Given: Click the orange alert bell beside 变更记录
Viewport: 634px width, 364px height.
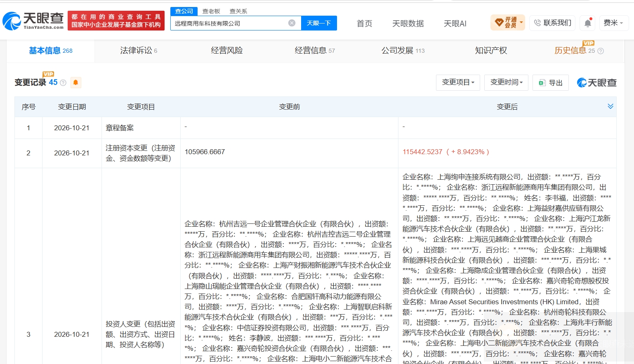Looking at the screenshot, I should (x=75, y=82).
